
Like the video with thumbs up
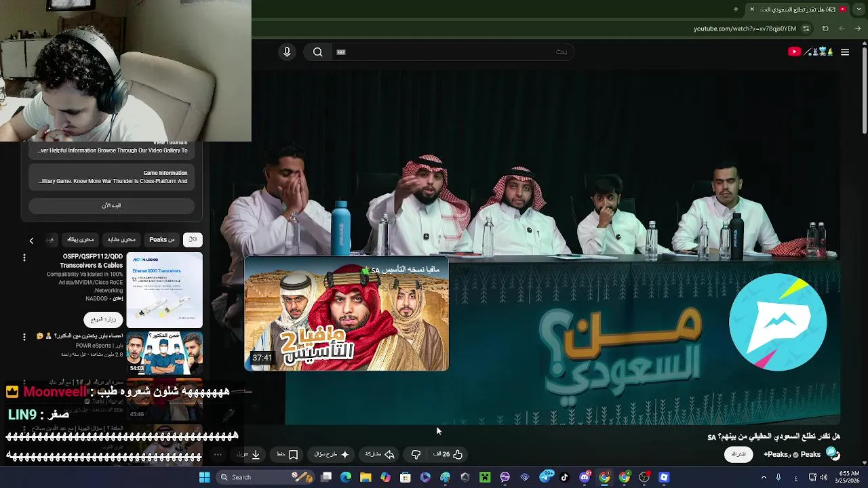point(448,454)
